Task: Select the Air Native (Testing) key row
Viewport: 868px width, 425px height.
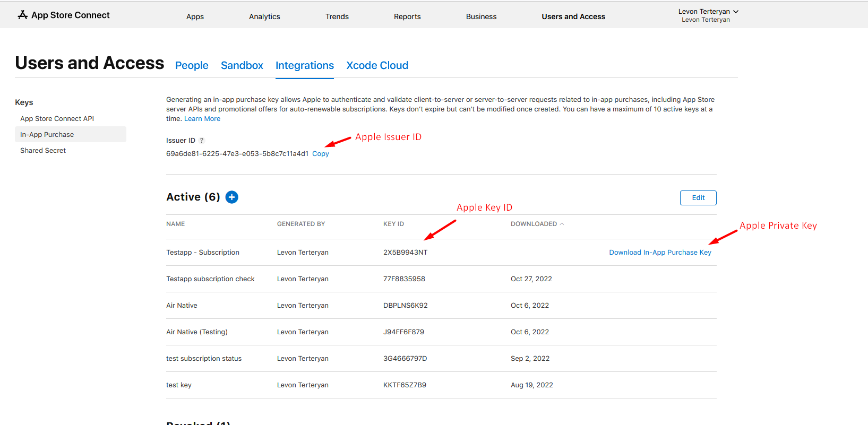Action: point(197,332)
